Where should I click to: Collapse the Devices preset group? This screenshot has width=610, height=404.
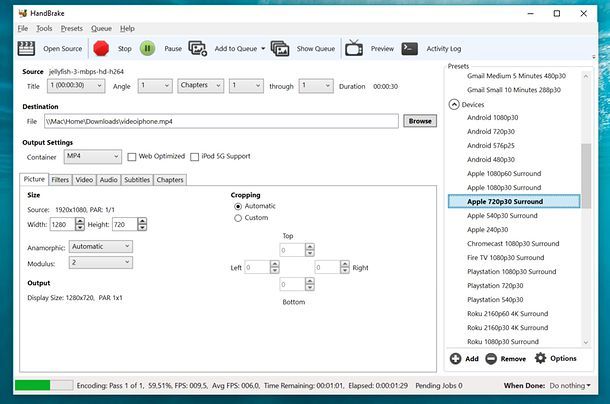pyautogui.click(x=454, y=105)
